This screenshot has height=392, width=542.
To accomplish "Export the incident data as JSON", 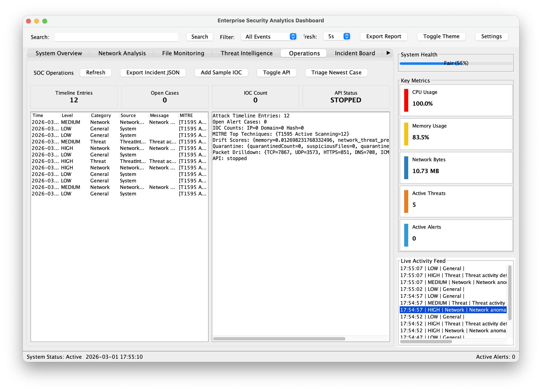I will pyautogui.click(x=153, y=72).
